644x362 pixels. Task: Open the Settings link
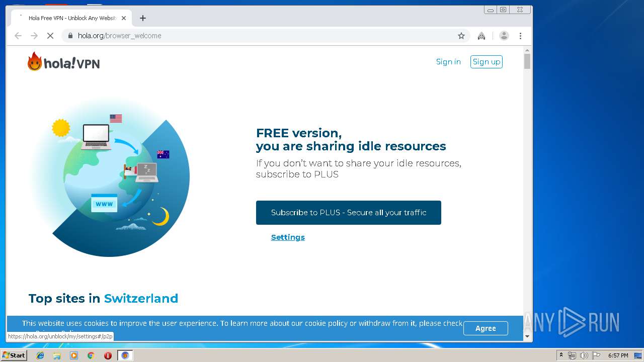tap(288, 237)
